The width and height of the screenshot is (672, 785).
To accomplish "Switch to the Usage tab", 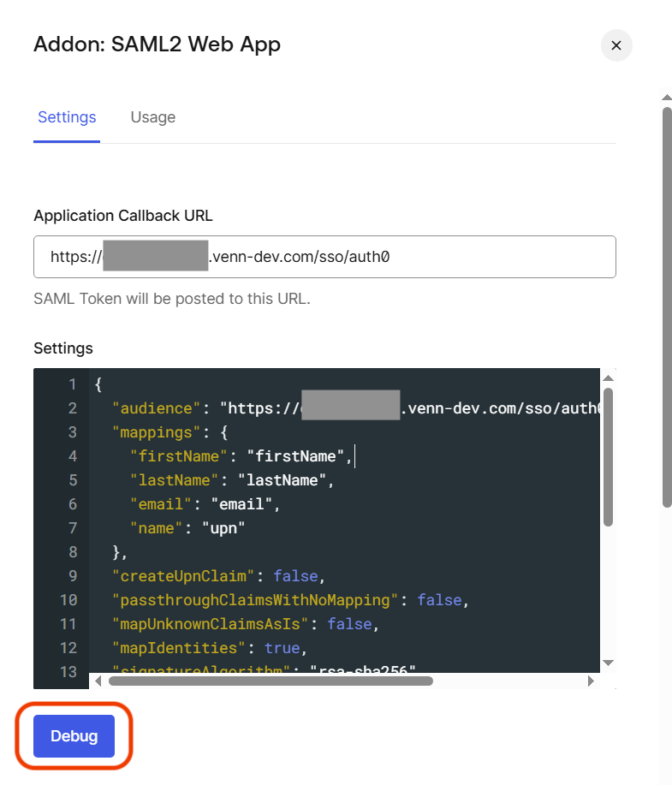I will pos(152,117).
